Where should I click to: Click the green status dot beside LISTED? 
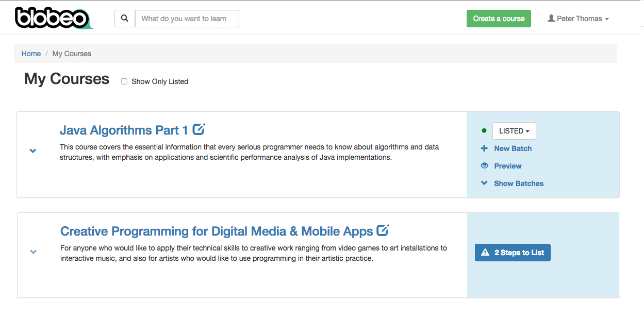tap(484, 131)
